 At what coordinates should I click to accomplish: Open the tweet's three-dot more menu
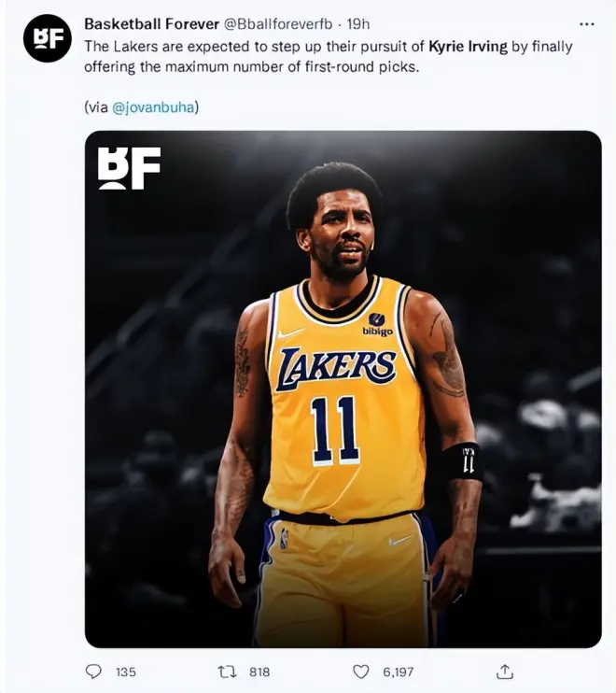click(x=586, y=24)
